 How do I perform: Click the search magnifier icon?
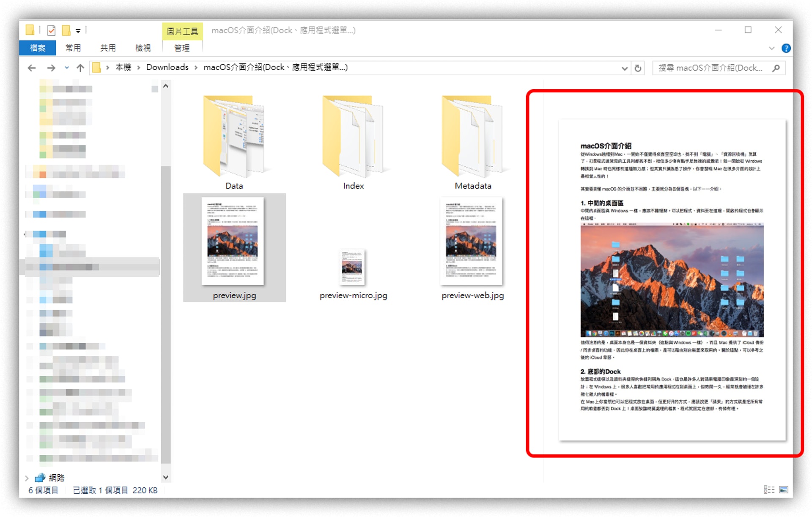coord(776,68)
